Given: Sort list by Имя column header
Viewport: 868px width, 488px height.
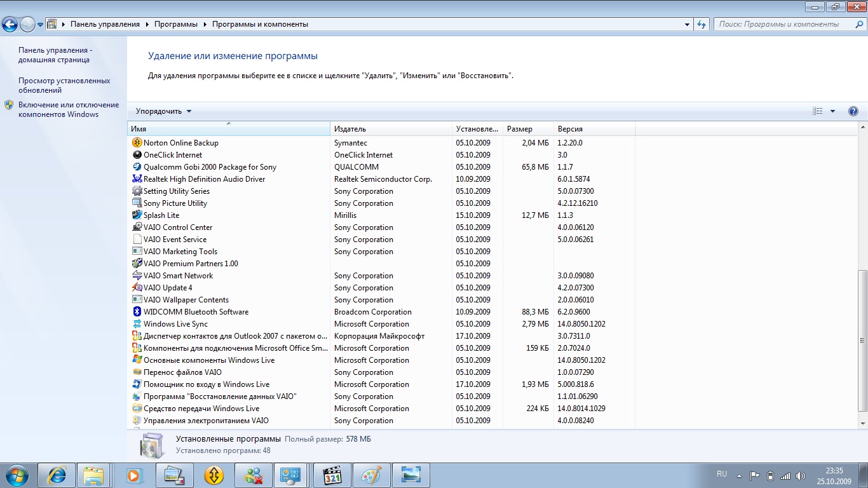Looking at the screenshot, I should [229, 129].
